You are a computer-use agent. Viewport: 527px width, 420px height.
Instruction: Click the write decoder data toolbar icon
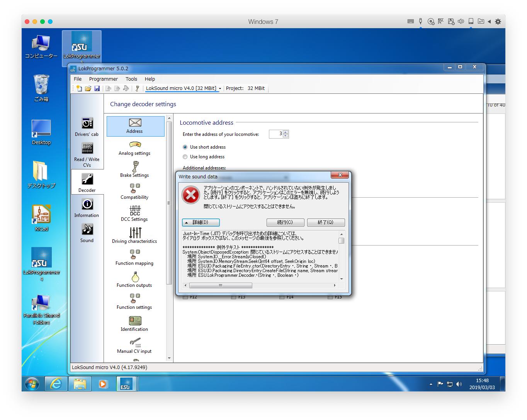click(x=117, y=88)
